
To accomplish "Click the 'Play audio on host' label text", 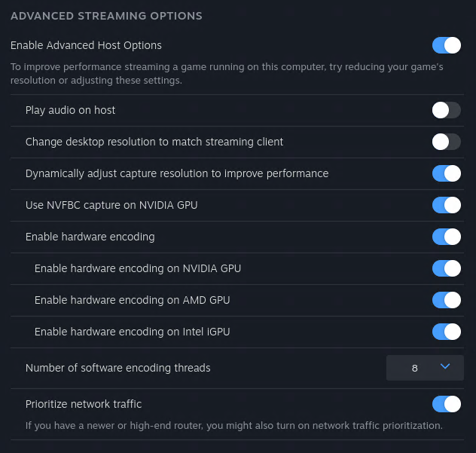I will 71,110.
